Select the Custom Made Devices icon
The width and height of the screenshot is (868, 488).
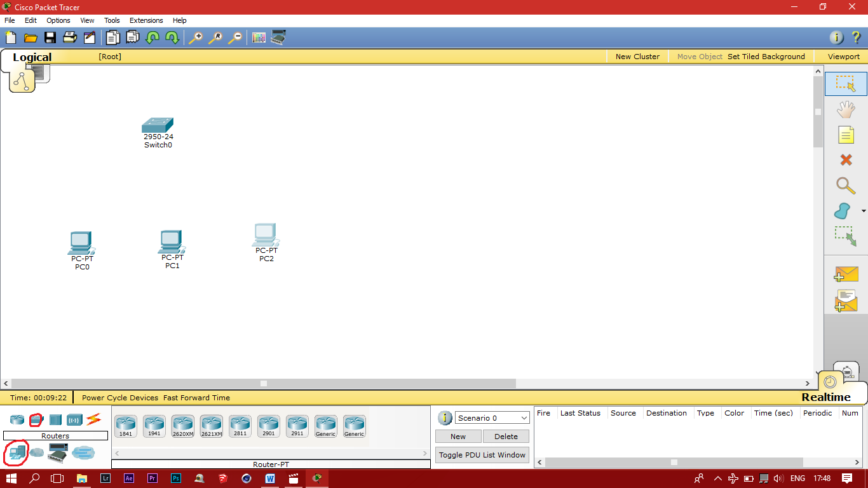point(58,452)
